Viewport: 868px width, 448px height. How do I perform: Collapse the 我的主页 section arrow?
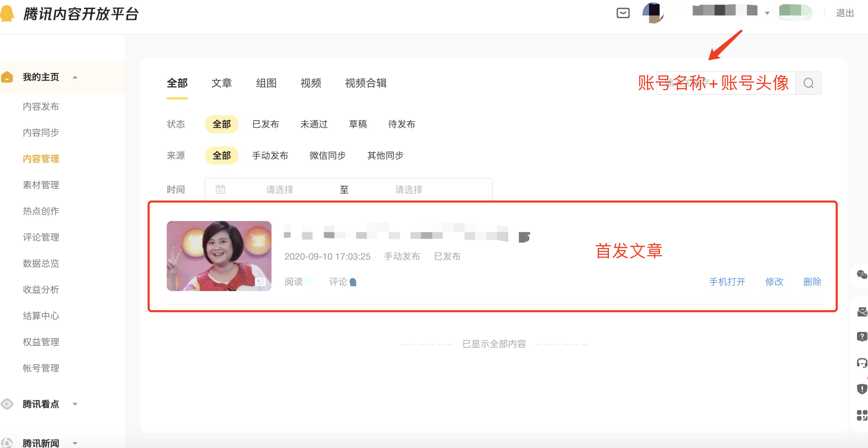pyautogui.click(x=75, y=77)
